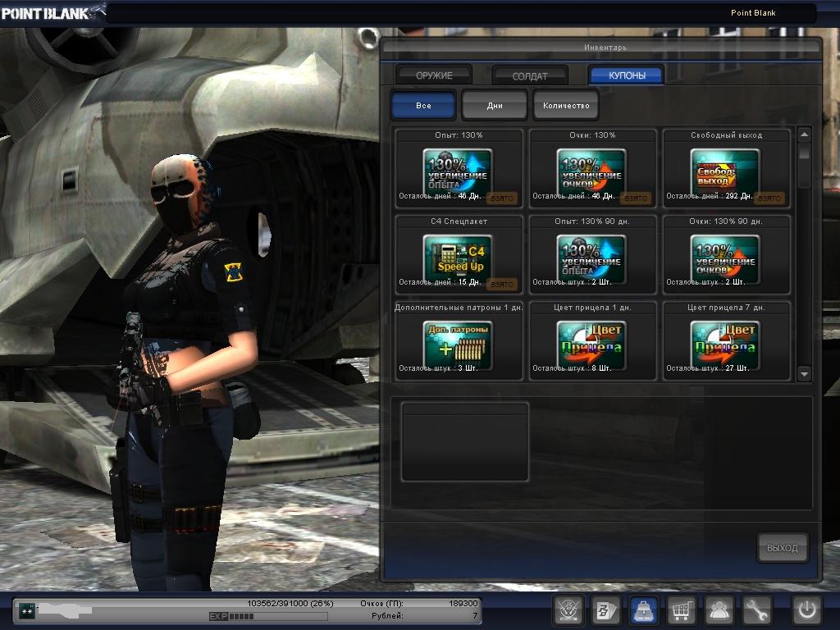Click the backpack inventory icon
This screenshot has height=630, width=840.
644,610
